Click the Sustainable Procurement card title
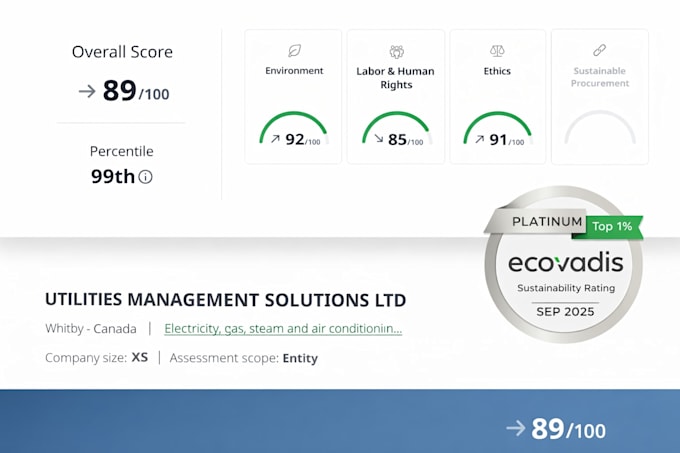This screenshot has width=680, height=453. [600, 77]
